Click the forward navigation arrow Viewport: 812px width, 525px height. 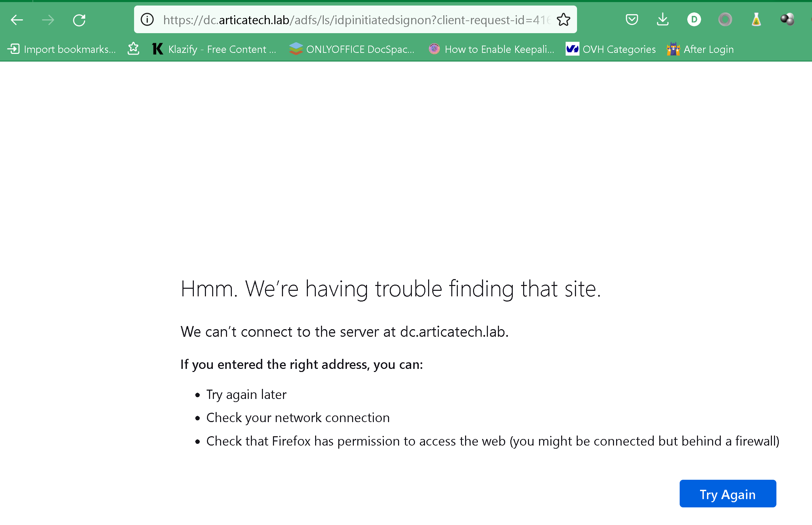(x=48, y=20)
